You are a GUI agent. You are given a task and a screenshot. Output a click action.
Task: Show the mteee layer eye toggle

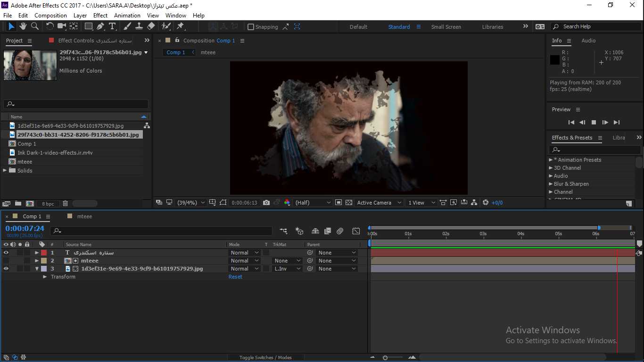[x=6, y=261]
